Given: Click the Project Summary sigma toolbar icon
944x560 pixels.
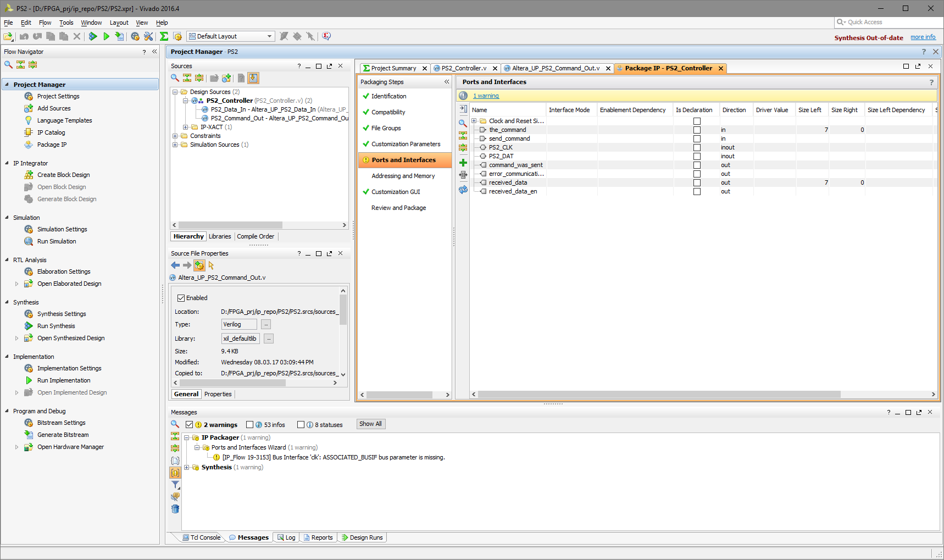Looking at the screenshot, I should (x=164, y=36).
